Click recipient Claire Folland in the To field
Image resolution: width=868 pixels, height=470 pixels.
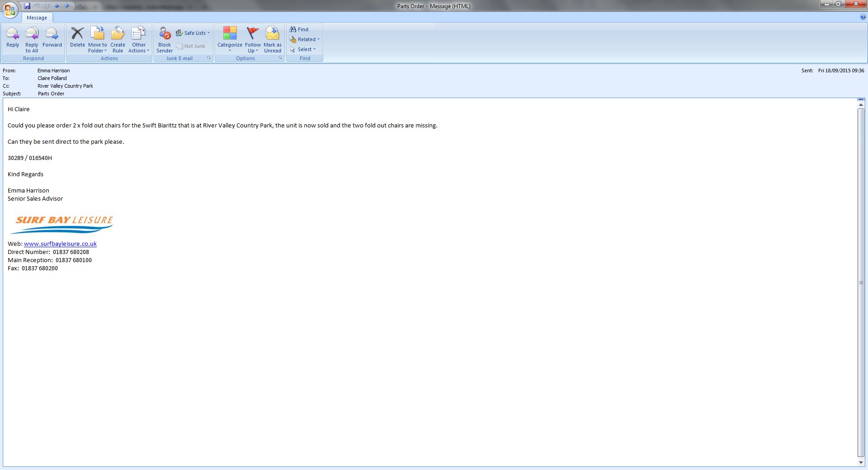[x=52, y=78]
